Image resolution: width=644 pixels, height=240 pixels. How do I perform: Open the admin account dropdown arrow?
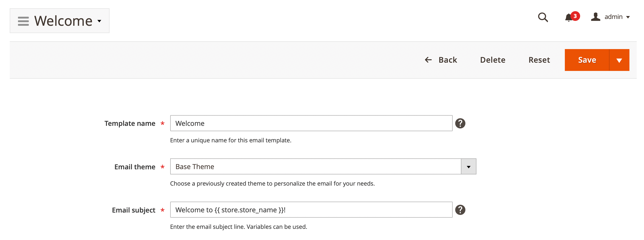click(628, 17)
